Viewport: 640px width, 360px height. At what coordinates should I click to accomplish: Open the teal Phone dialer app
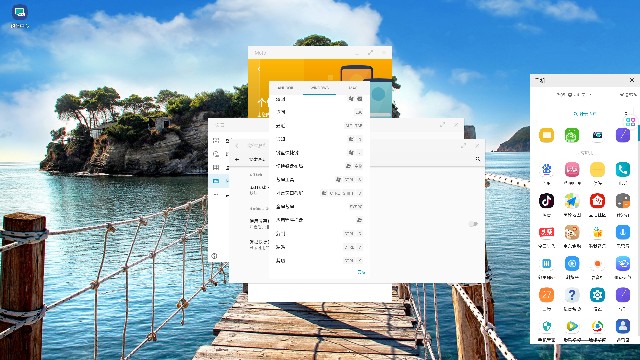click(623, 169)
